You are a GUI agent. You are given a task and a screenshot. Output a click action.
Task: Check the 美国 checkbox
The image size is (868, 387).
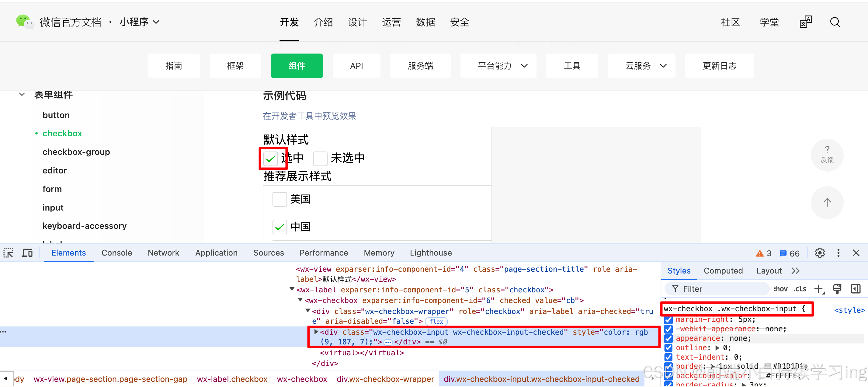pos(279,199)
